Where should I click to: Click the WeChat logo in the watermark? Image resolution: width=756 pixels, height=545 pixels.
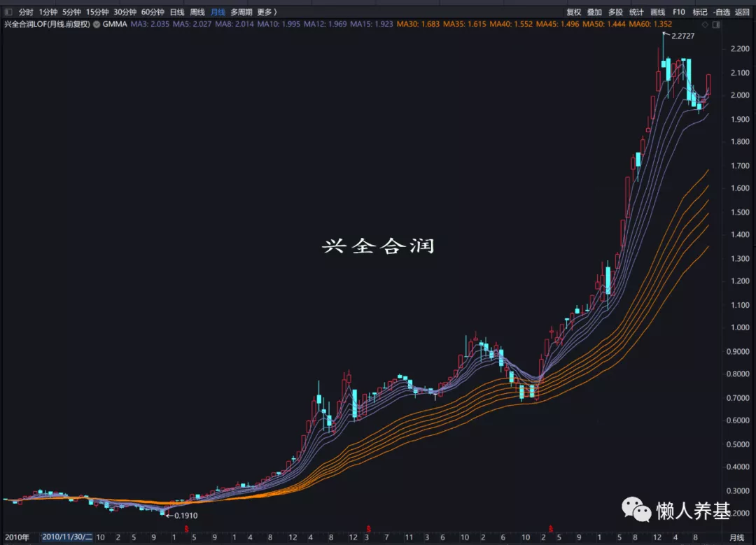(x=636, y=510)
